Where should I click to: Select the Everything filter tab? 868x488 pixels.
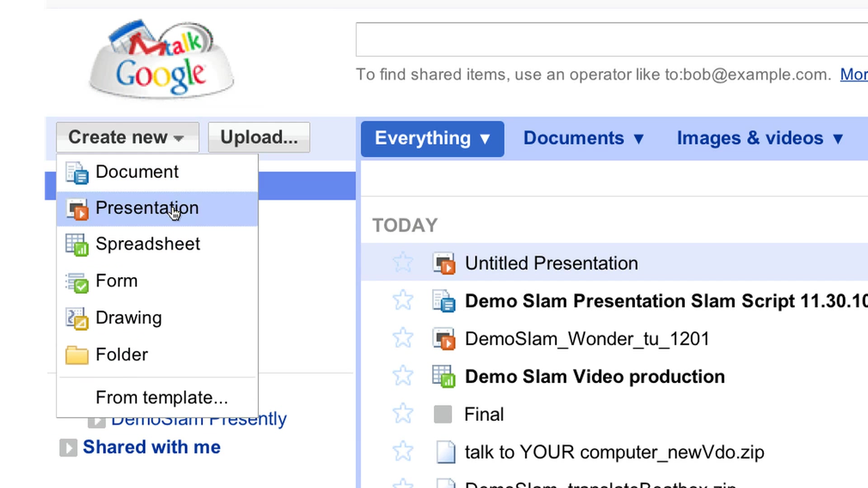click(x=432, y=139)
